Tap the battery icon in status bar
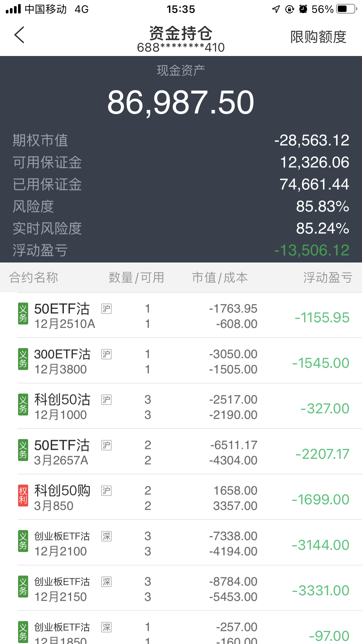 (346, 9)
